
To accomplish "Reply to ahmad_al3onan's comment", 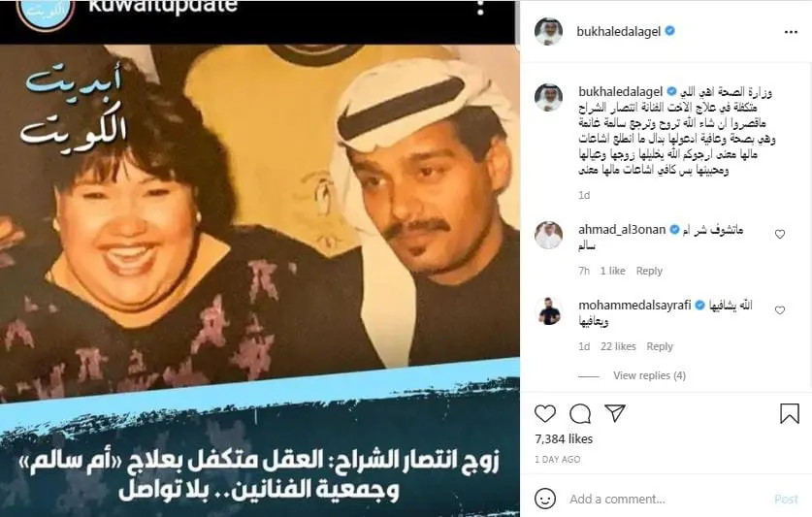I will tap(649, 271).
